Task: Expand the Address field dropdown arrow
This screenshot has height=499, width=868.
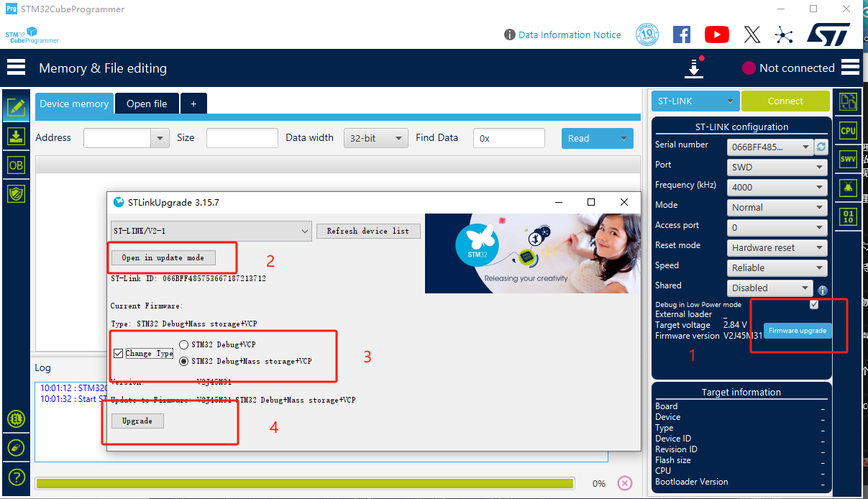Action: click(x=160, y=138)
